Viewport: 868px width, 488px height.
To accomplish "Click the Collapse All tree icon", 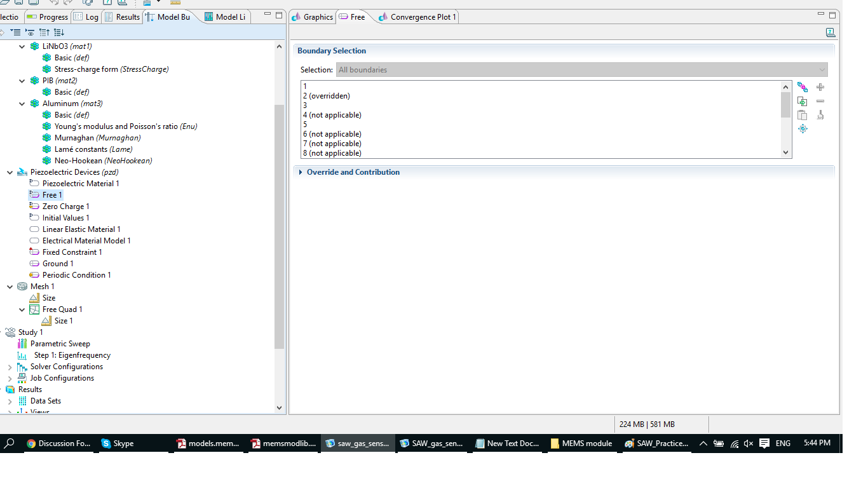I will (15, 32).
